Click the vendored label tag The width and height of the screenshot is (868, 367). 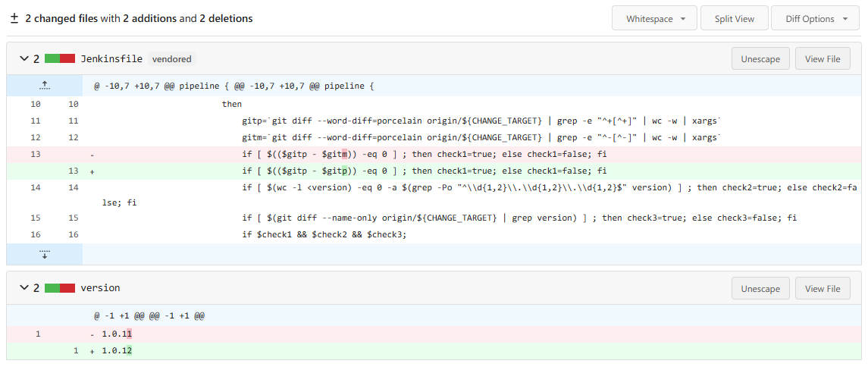pyautogui.click(x=171, y=58)
